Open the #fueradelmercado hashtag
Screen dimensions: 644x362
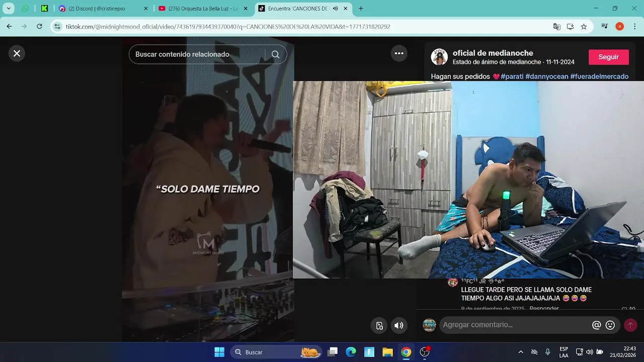599,76
